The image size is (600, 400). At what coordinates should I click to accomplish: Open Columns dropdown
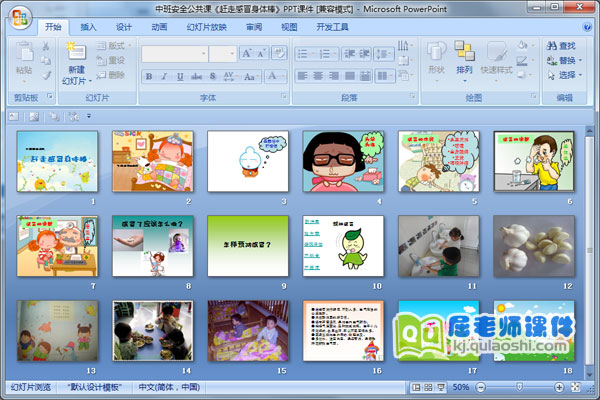tap(385, 76)
